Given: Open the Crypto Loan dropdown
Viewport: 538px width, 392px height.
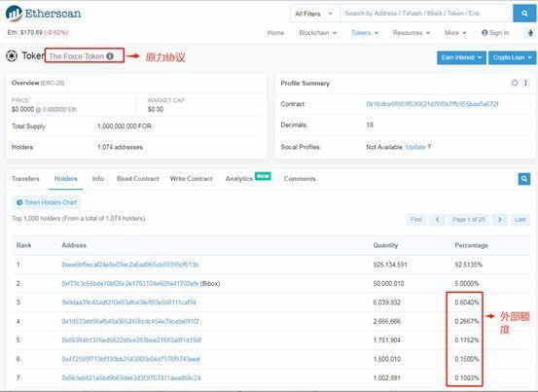Looking at the screenshot, I should tap(513, 57).
